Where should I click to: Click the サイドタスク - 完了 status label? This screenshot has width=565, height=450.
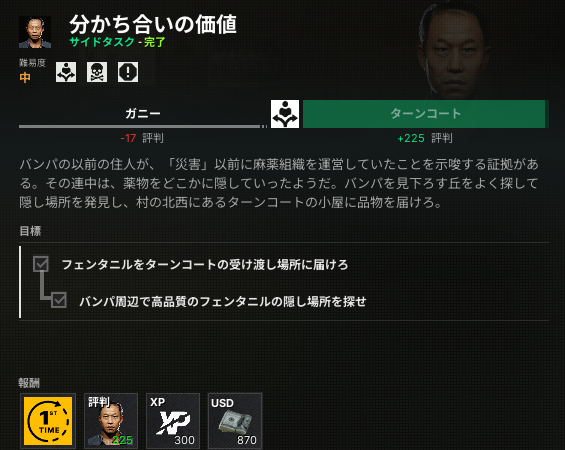pyautogui.click(x=117, y=42)
